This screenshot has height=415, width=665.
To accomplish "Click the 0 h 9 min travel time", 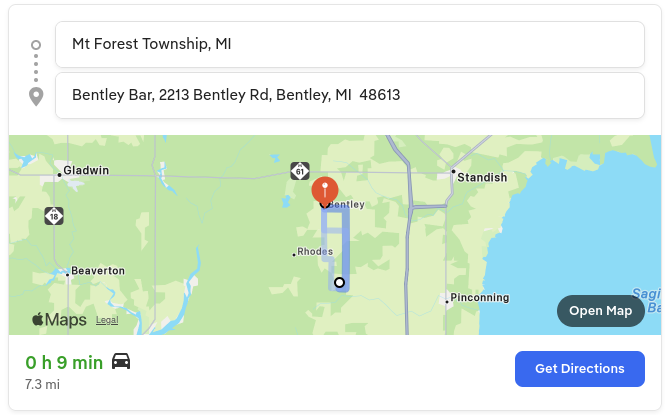I will pos(64,362).
